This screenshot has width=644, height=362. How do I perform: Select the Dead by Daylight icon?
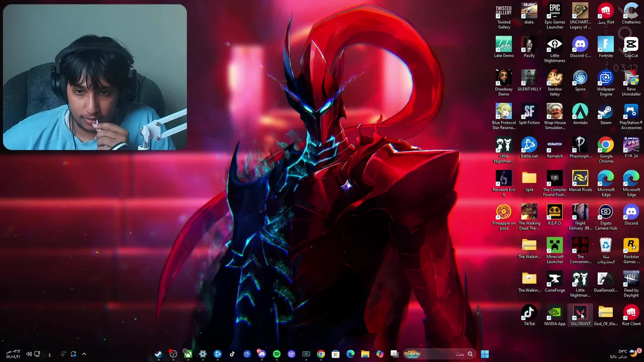pyautogui.click(x=631, y=285)
